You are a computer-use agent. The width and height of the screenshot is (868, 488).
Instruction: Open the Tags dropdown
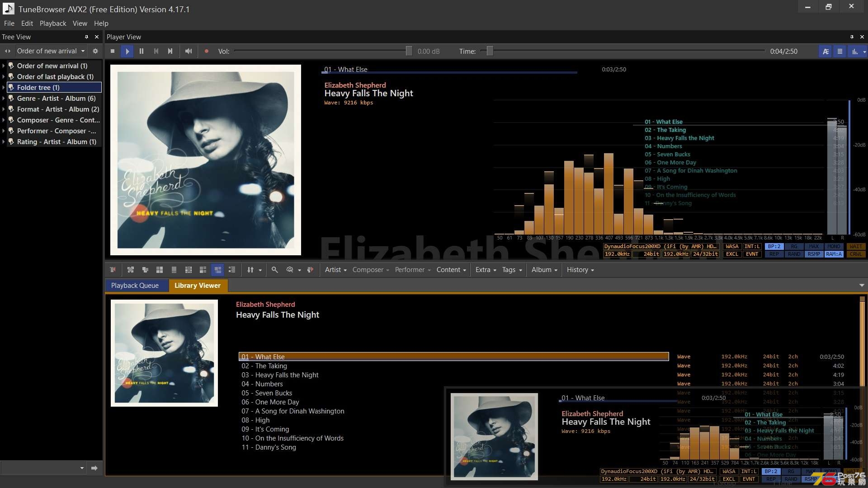click(512, 270)
